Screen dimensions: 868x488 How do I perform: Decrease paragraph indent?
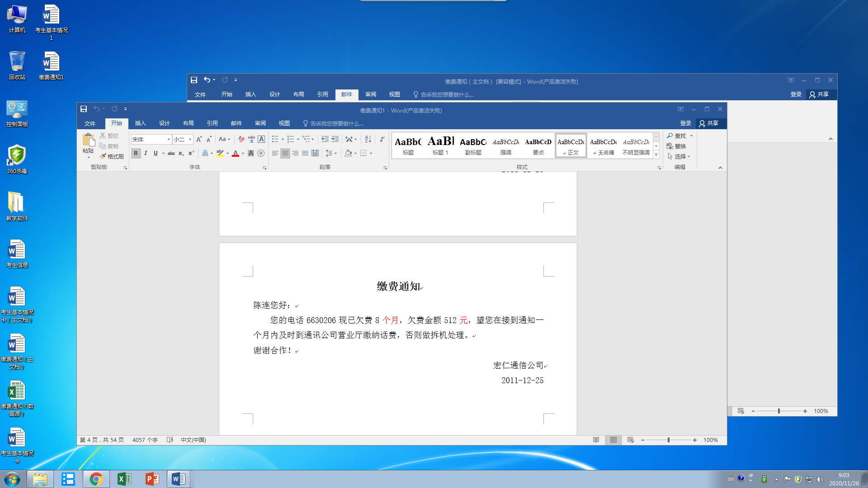pos(325,139)
